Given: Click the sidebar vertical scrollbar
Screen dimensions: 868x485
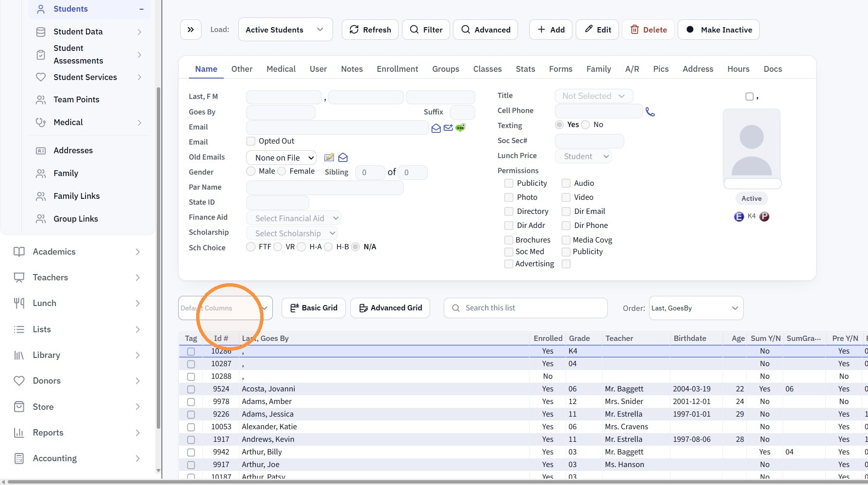Looking at the screenshot, I should pos(158,257).
